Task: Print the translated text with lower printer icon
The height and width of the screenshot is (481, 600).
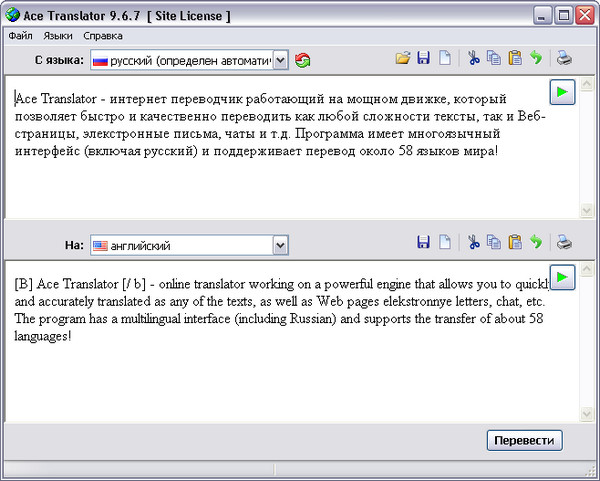Action: click(564, 242)
